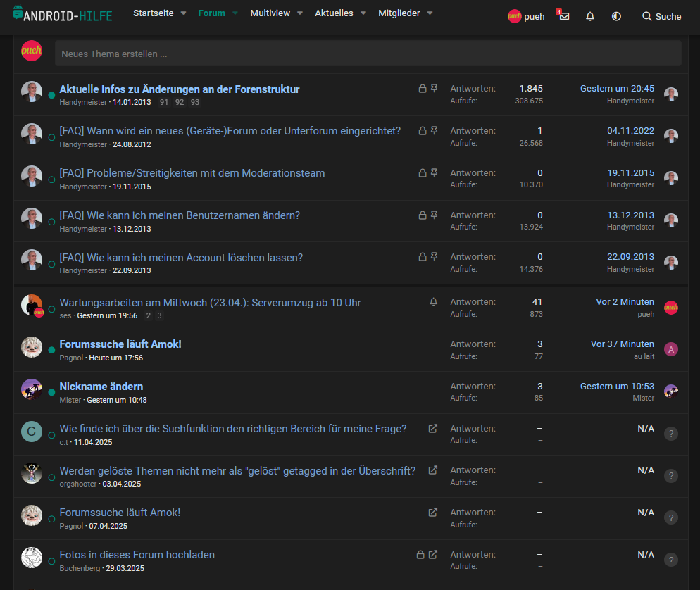Toggle unread indicator on Nickname ändern thread

pos(51,392)
